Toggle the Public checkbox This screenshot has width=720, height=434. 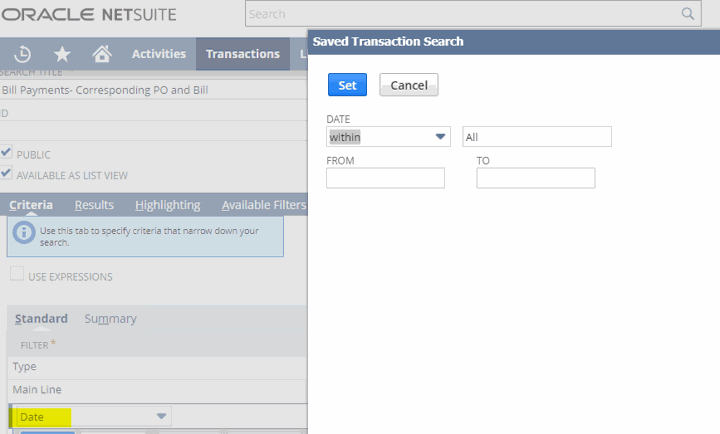6,152
